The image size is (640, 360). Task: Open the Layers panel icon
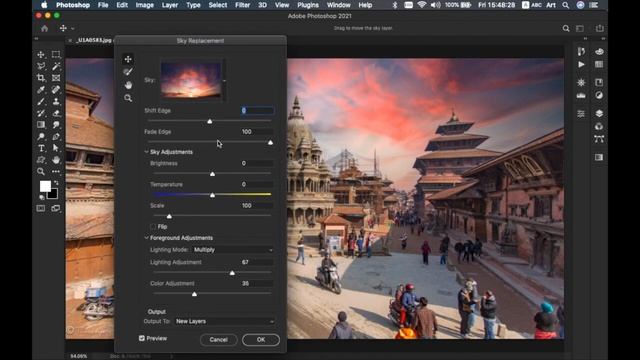[x=599, y=113]
